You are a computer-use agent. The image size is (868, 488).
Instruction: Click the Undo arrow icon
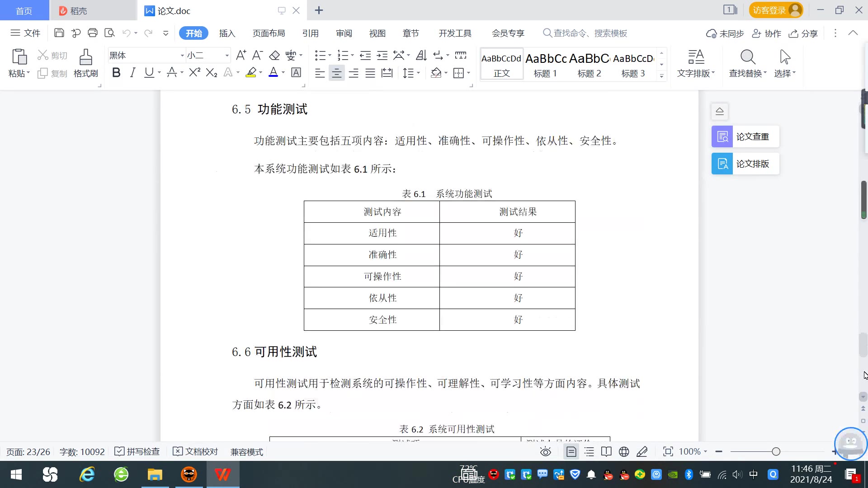click(x=127, y=33)
